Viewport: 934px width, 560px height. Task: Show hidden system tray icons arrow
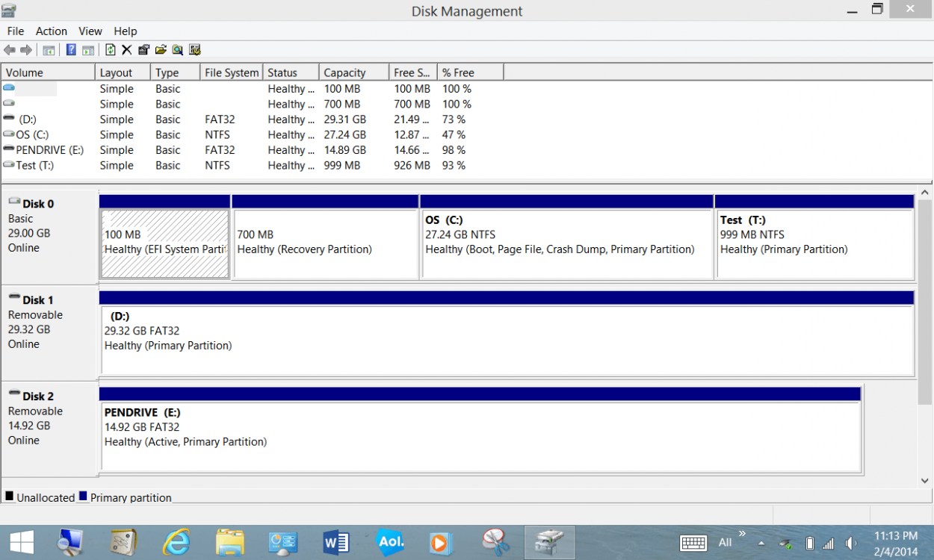pyautogui.click(x=761, y=543)
